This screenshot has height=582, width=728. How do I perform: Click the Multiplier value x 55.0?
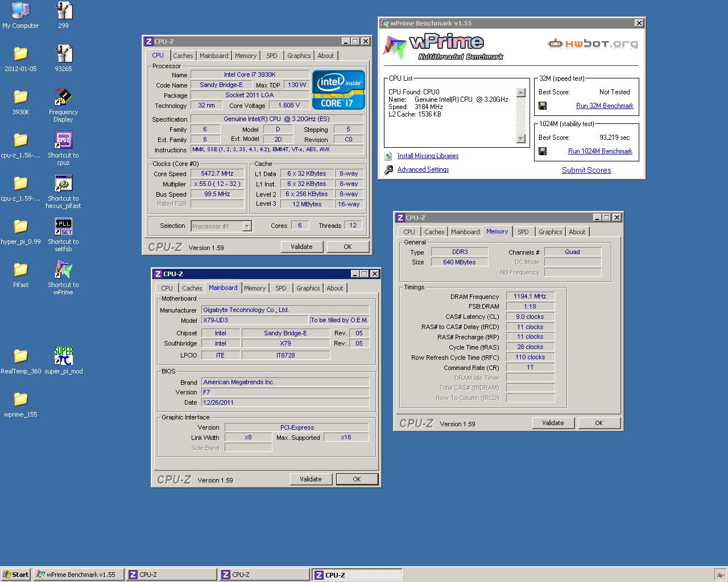(217, 184)
